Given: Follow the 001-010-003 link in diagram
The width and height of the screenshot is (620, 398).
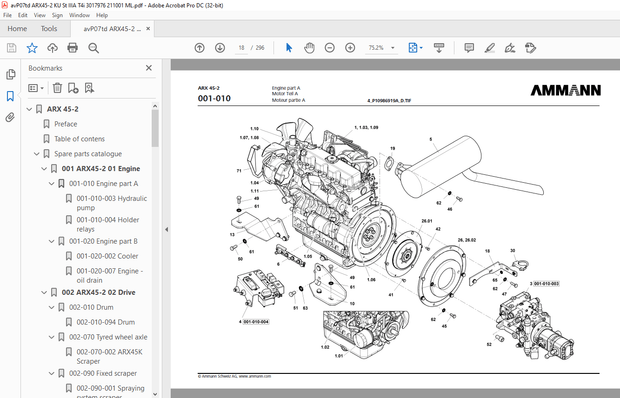Looking at the screenshot, I should (x=546, y=284).
